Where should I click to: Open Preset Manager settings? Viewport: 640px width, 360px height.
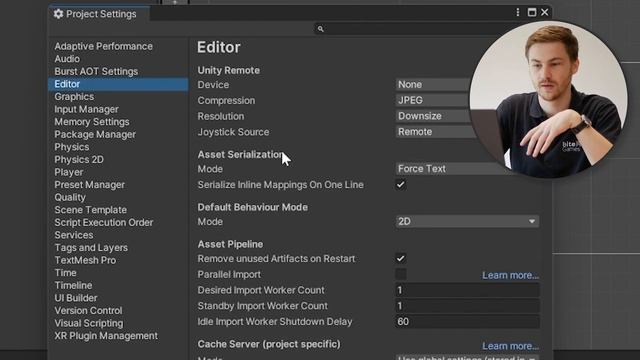89,185
